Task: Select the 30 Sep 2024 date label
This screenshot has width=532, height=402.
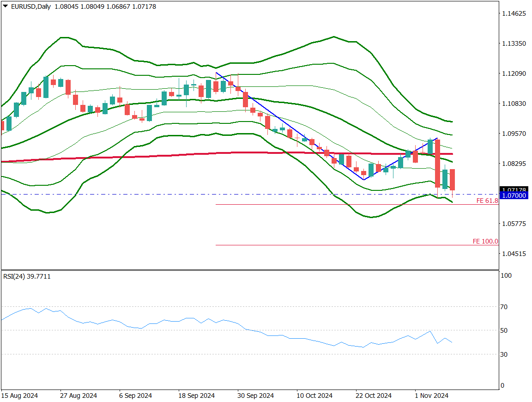Action: pyautogui.click(x=255, y=396)
